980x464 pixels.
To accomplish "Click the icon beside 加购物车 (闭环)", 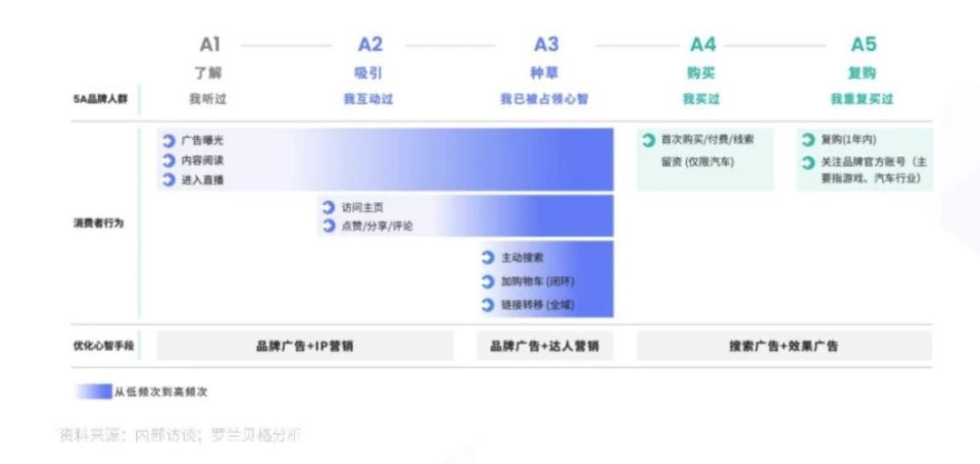I will [x=488, y=281].
